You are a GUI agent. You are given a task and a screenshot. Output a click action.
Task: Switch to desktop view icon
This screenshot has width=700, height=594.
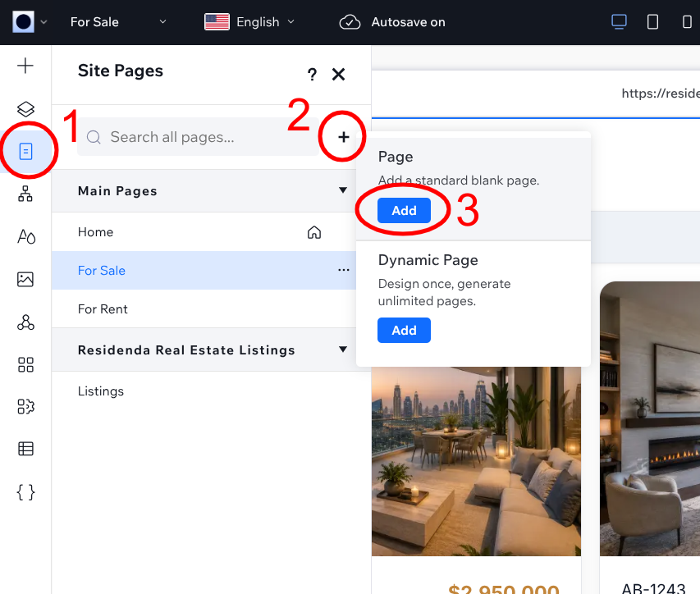[x=619, y=21]
